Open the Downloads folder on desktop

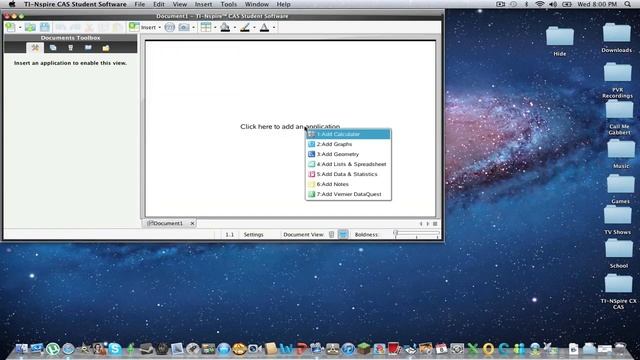coord(616,38)
